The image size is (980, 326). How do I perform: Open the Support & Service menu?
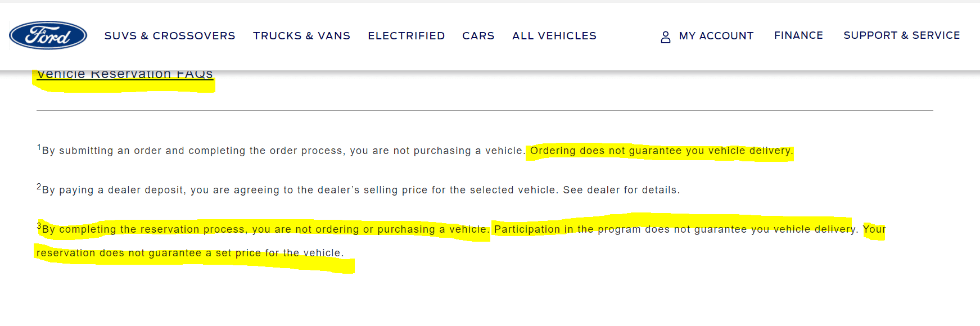[x=902, y=35]
